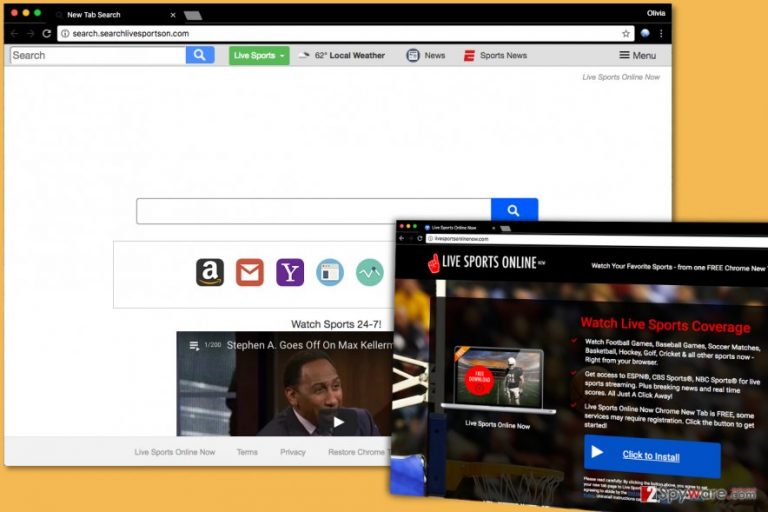View site information icon in address bar
This screenshot has height=512, width=768.
[x=65, y=33]
